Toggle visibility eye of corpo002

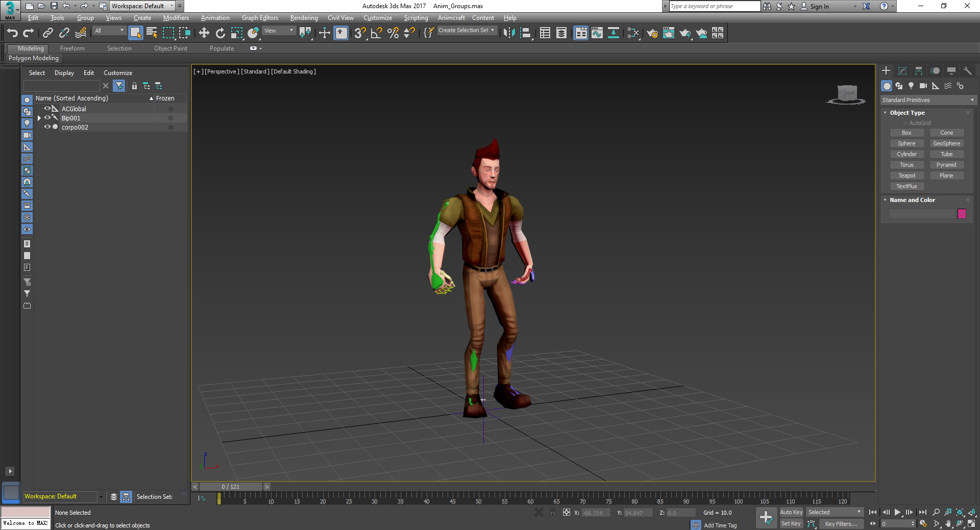pos(47,127)
